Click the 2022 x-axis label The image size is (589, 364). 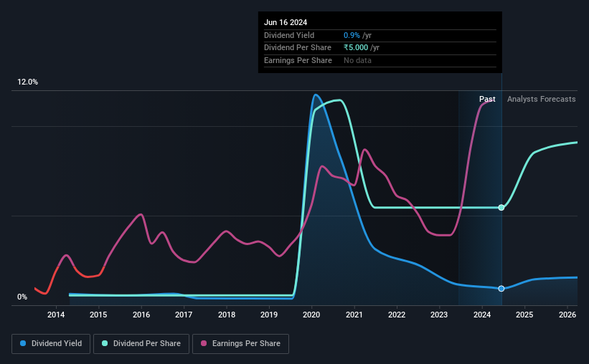[x=397, y=315]
